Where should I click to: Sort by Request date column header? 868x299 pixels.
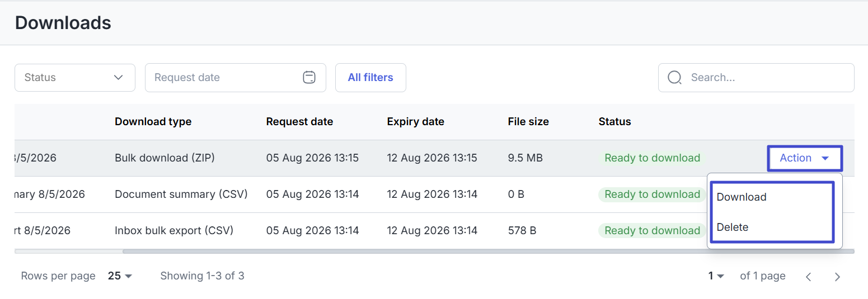tap(299, 121)
